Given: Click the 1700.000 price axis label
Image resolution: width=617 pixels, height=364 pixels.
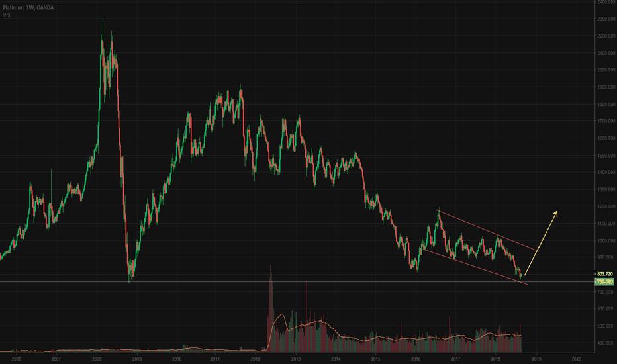Looking at the screenshot, I should pos(606,121).
